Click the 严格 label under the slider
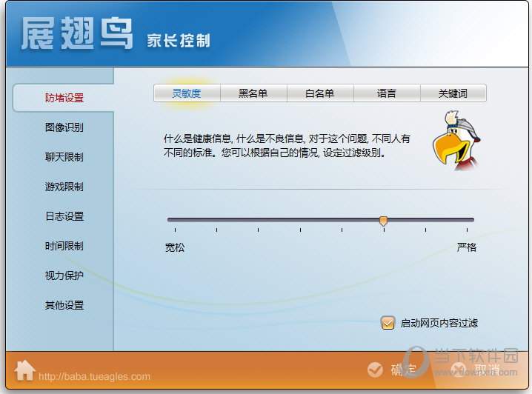This screenshot has height=394, width=532. point(467,247)
